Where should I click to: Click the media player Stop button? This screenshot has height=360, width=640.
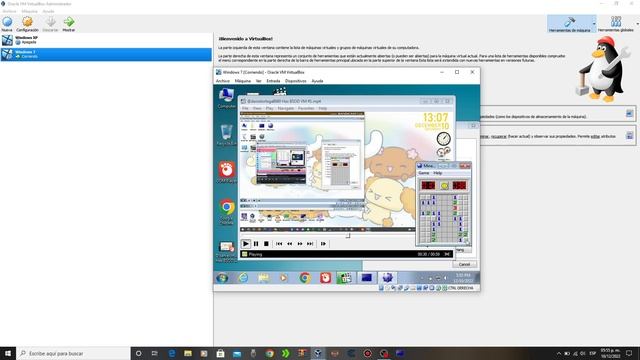[266, 244]
